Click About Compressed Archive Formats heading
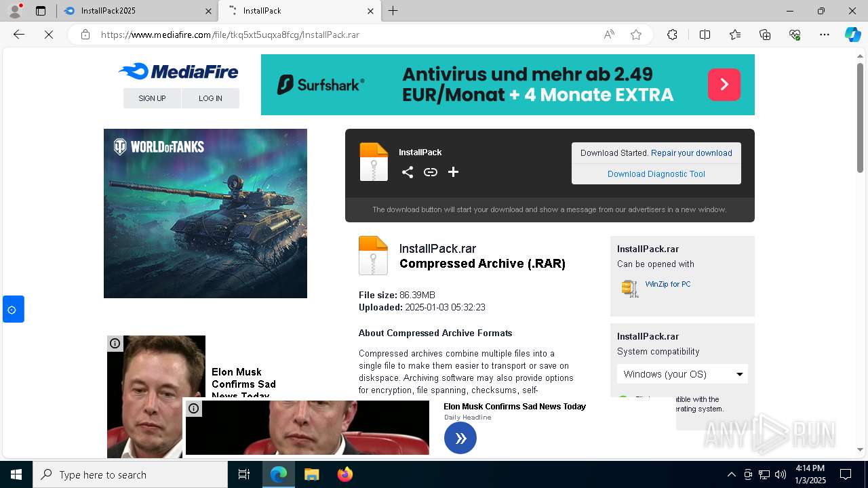Screen dimensions: 868x488 [x=435, y=333]
